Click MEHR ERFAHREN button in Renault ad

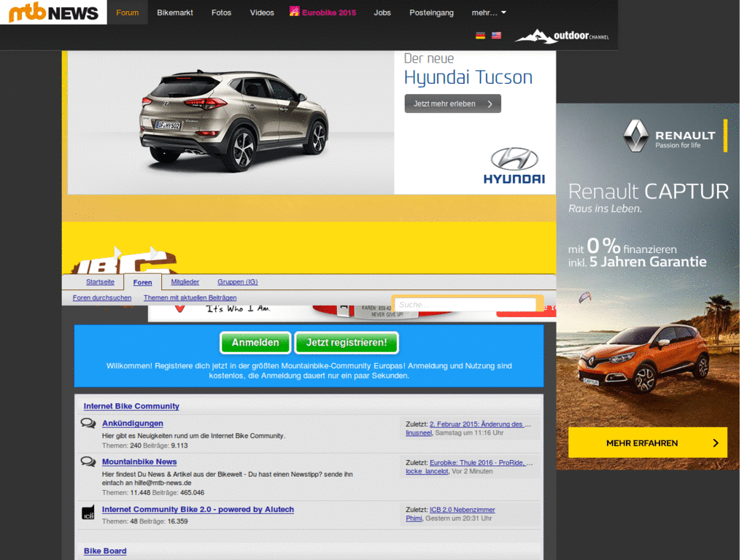(x=648, y=443)
